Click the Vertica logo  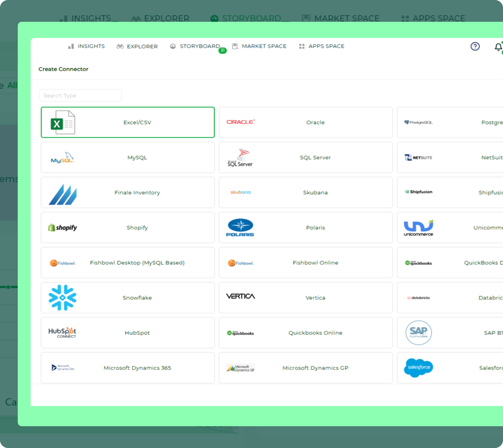(241, 296)
